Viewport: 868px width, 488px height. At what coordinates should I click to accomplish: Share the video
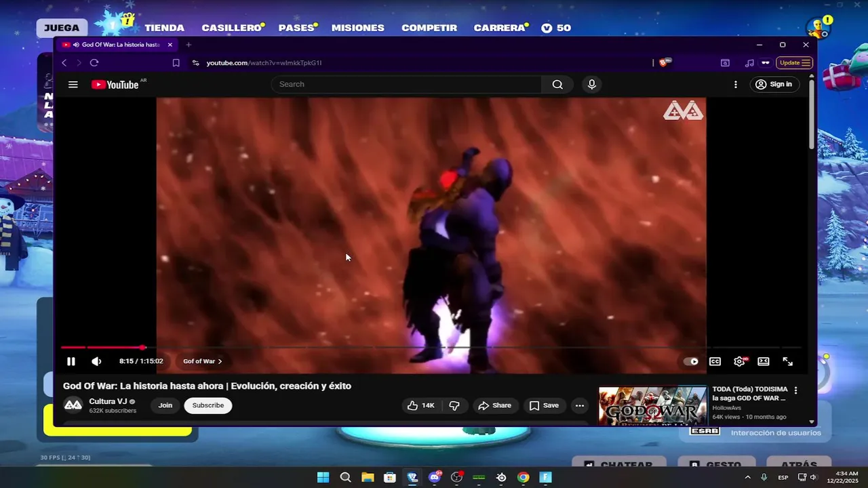(494, 405)
